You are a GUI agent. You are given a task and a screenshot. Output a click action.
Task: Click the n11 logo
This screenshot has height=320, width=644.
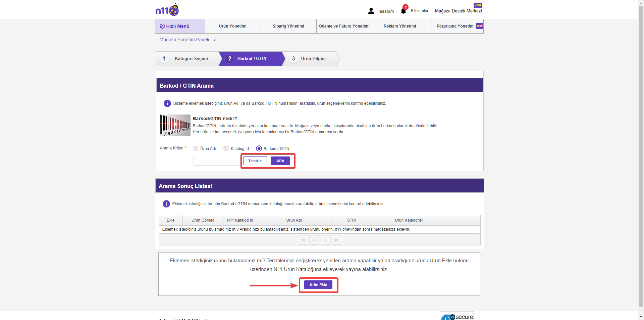[167, 10]
